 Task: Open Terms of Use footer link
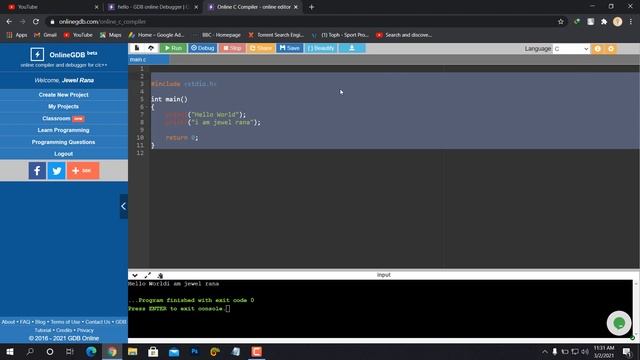65,322
